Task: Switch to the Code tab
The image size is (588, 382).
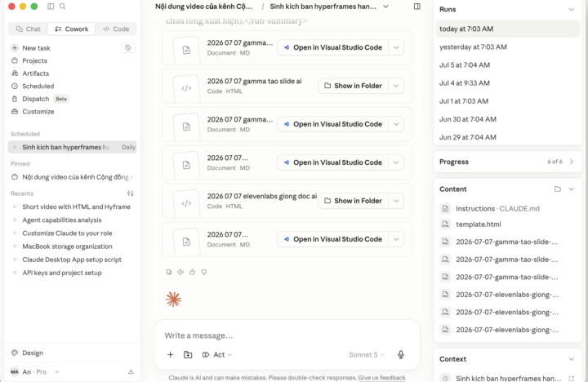Action: tap(116, 29)
